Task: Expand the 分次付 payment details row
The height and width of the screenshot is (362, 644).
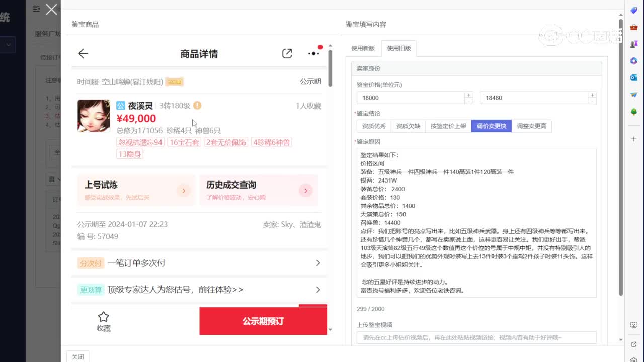Action: [x=317, y=263]
